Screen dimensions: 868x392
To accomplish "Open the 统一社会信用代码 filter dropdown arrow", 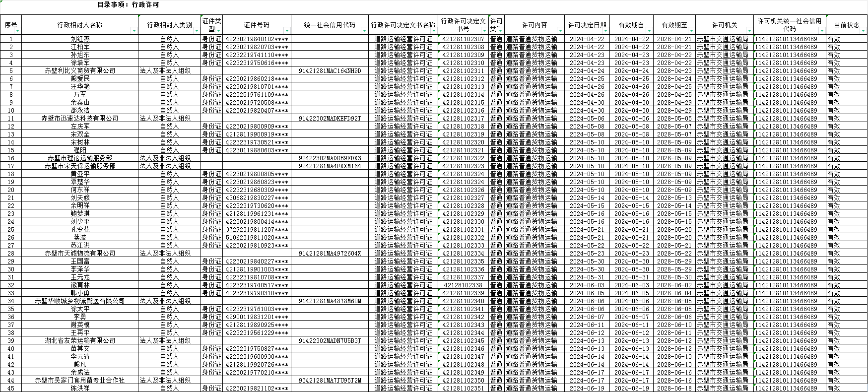I will click(x=365, y=31).
